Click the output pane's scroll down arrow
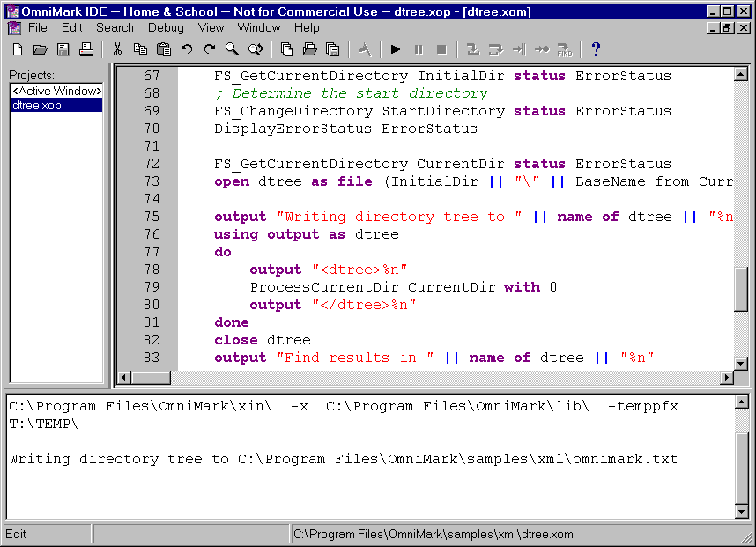The height and width of the screenshot is (547, 756). (742, 511)
